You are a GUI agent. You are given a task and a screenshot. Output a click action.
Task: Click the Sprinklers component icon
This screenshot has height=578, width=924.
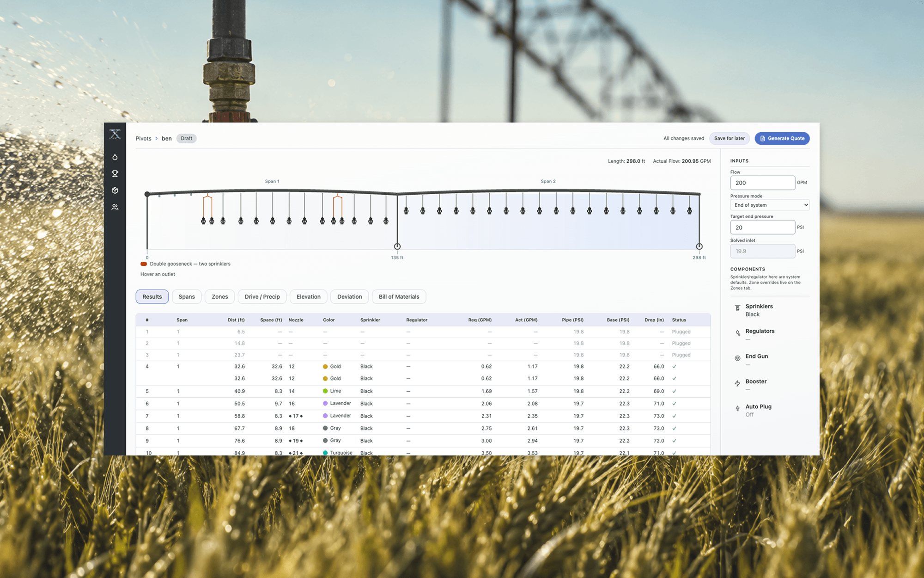tap(737, 308)
